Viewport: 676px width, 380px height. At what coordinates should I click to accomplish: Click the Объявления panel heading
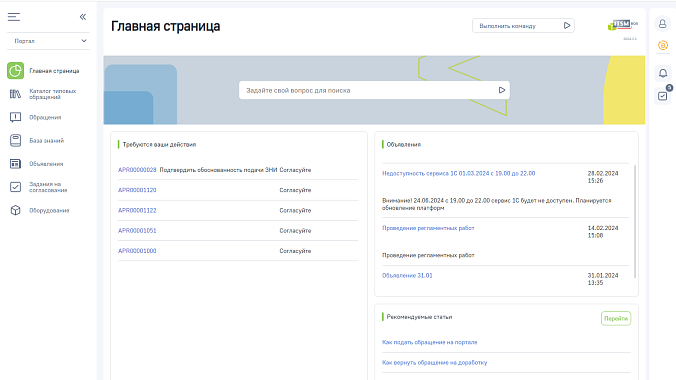(x=404, y=144)
